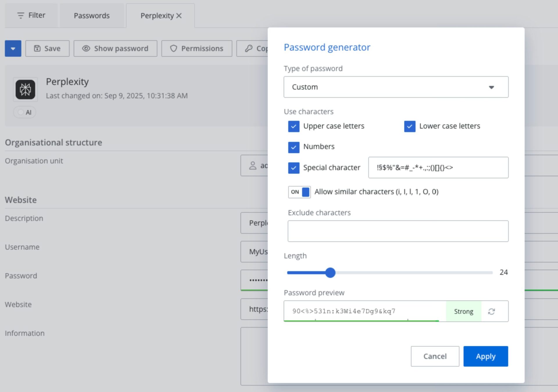Open the blue split-button dropdown arrow
The image size is (558, 392).
(13, 48)
